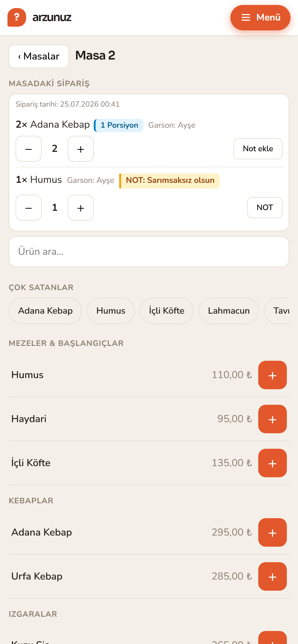Open the hamburger Menü button
The image size is (298, 644).
point(260,18)
